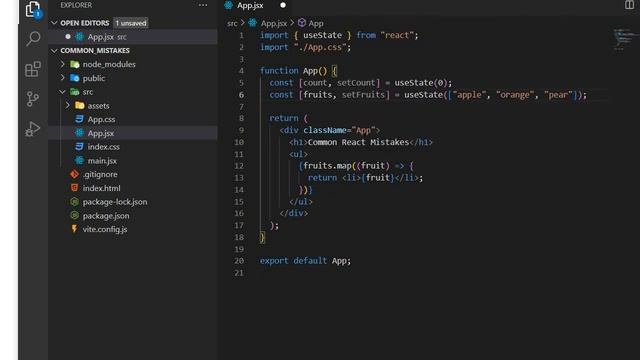This screenshot has height=360, width=640.
Task: Click the public folder icon
Action: click(75, 78)
